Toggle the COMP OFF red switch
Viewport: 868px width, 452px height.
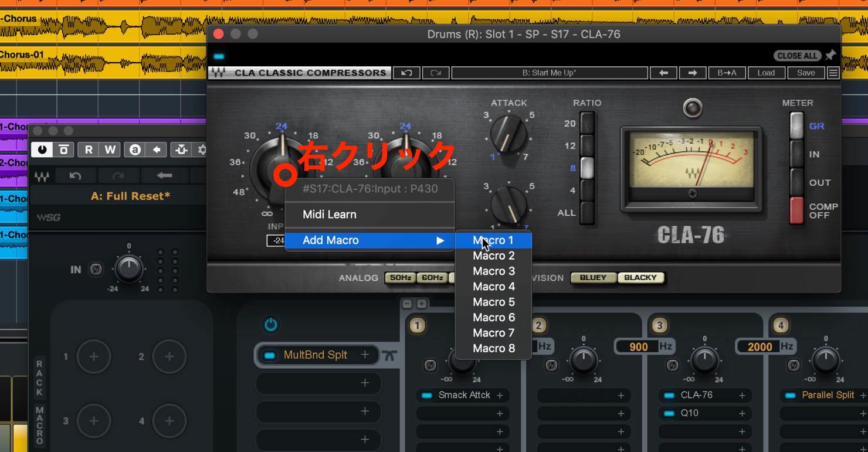(x=796, y=210)
